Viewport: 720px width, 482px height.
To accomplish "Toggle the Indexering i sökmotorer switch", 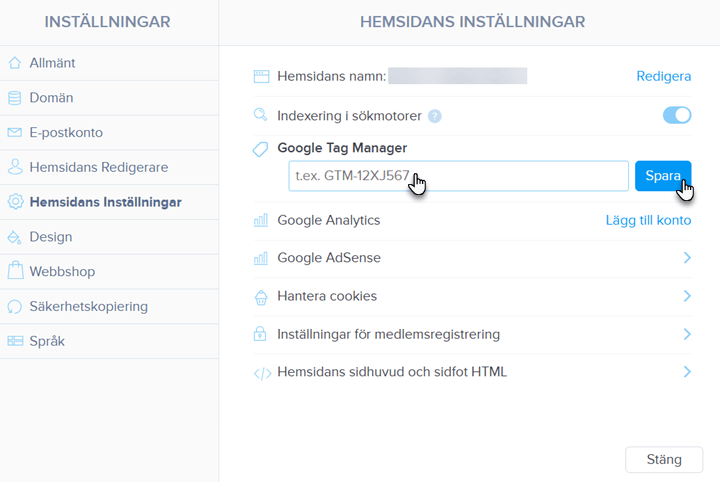I will point(677,115).
